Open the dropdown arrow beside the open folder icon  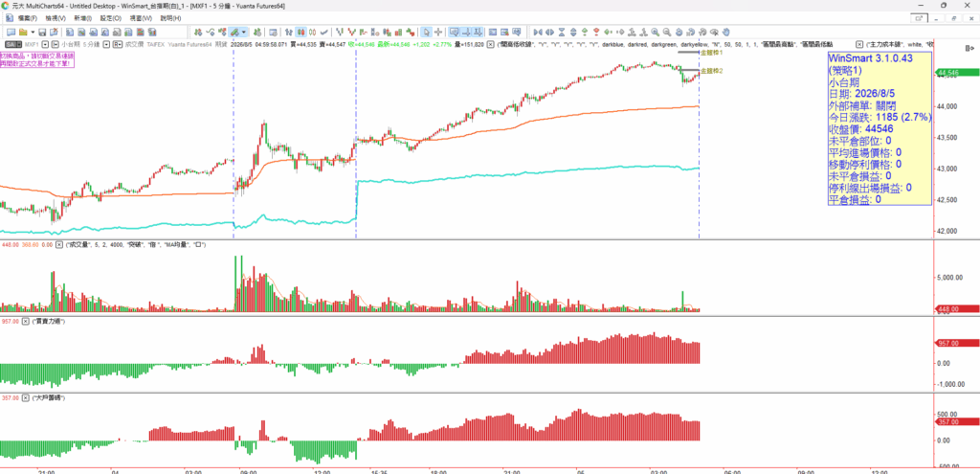click(33, 32)
